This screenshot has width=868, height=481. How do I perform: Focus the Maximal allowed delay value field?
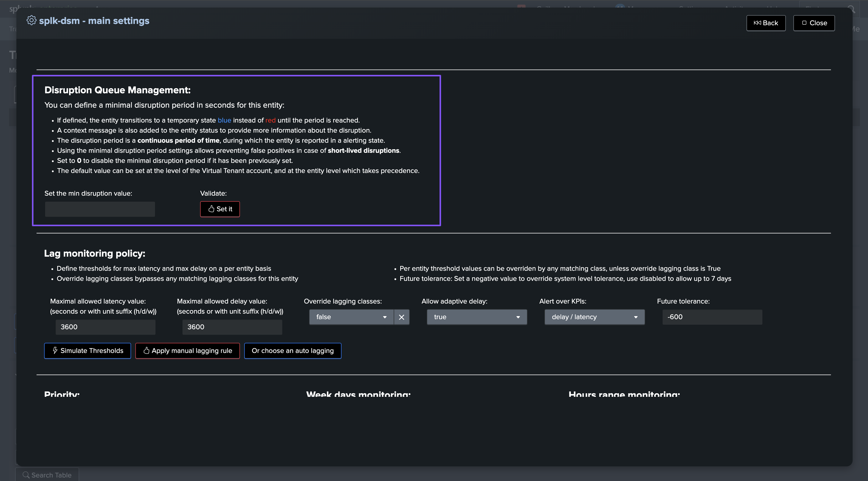(232, 327)
